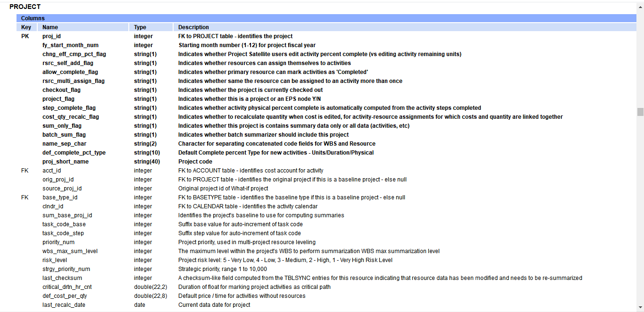This screenshot has width=644, height=312.
Task: Select the step_complete_flag column name
Action: pos(69,108)
